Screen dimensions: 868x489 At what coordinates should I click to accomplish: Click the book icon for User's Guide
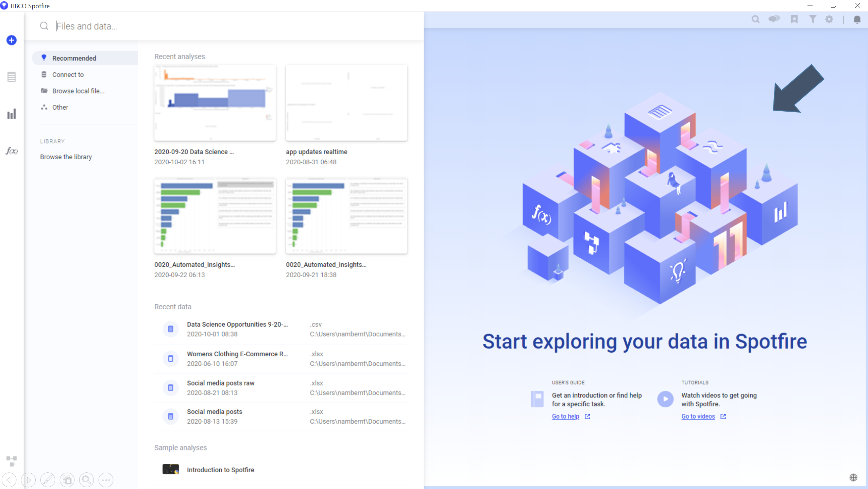click(537, 399)
